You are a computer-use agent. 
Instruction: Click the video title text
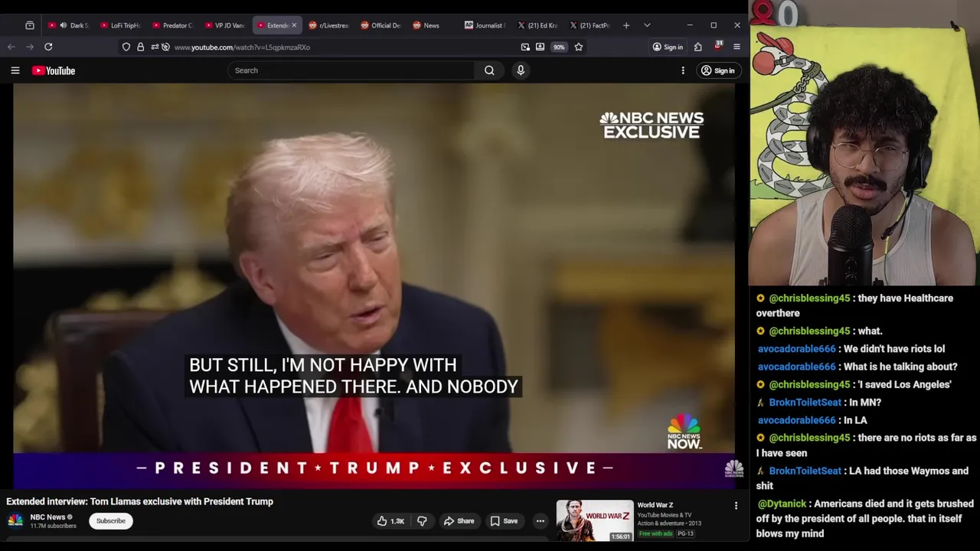tap(140, 501)
